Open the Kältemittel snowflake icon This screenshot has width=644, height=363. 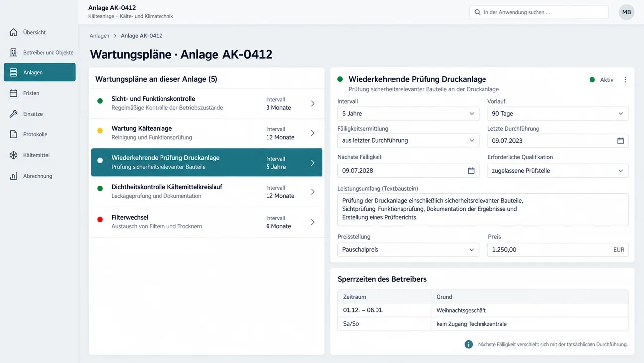13,155
